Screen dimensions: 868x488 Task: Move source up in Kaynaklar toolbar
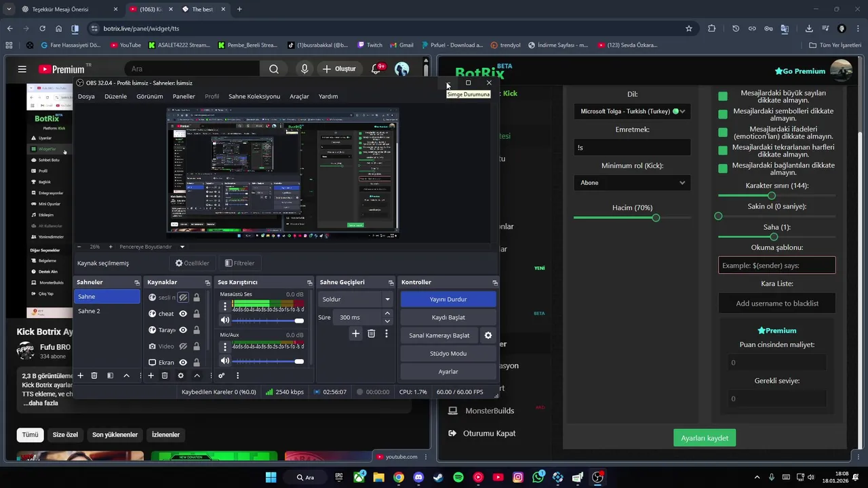click(x=197, y=375)
